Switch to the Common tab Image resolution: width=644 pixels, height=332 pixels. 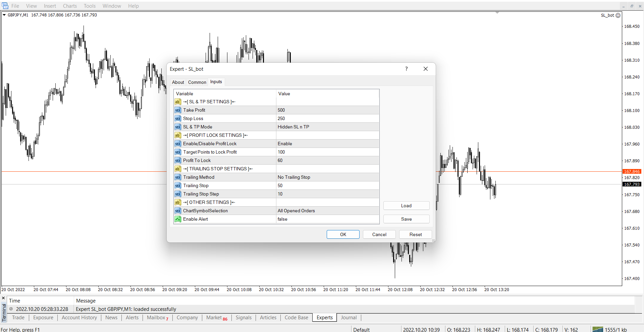pos(197,82)
